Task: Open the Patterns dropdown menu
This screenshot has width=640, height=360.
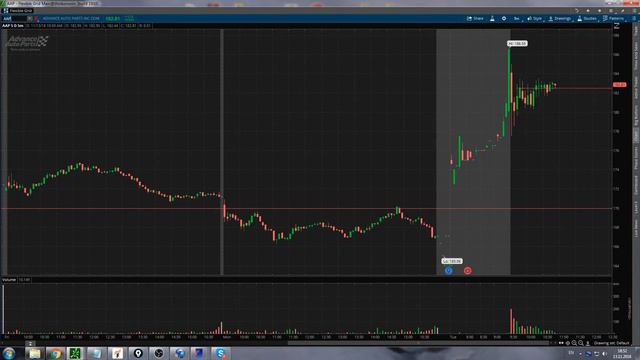Action: (613, 18)
